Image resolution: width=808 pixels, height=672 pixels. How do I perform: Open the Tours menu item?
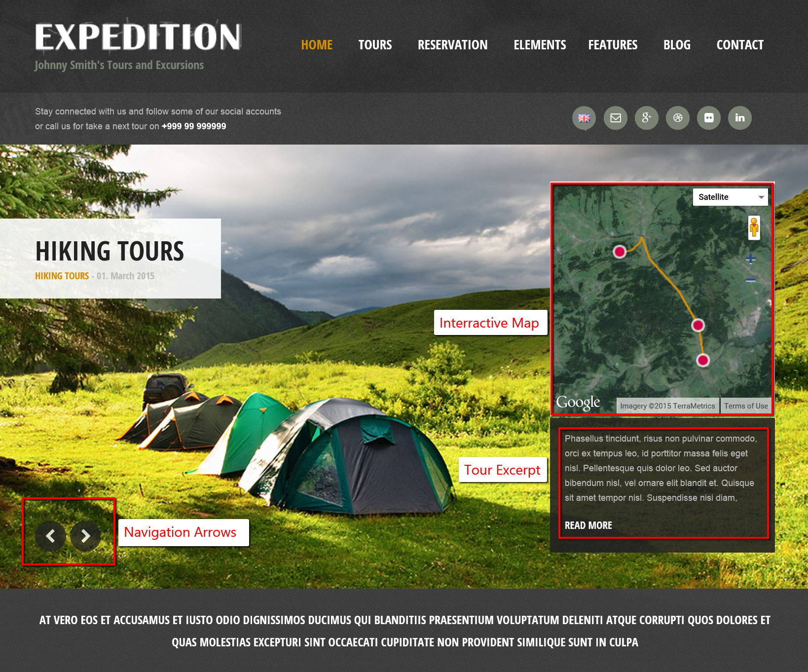[375, 45]
